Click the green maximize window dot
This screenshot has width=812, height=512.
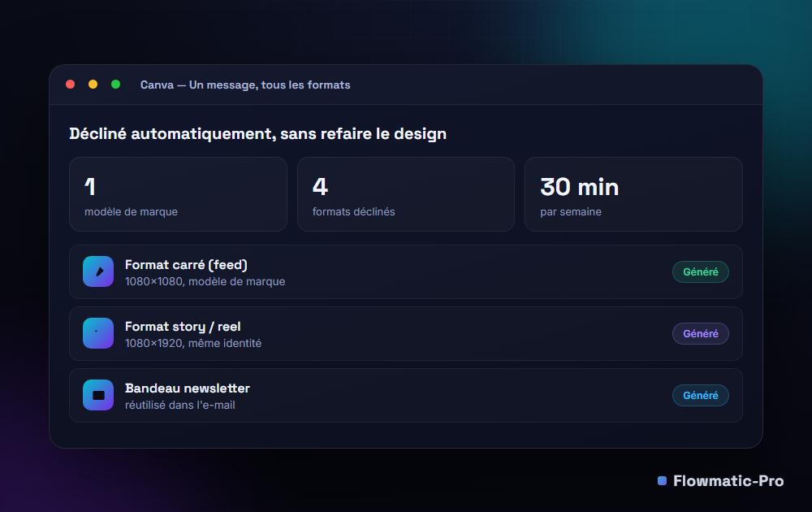click(x=116, y=85)
